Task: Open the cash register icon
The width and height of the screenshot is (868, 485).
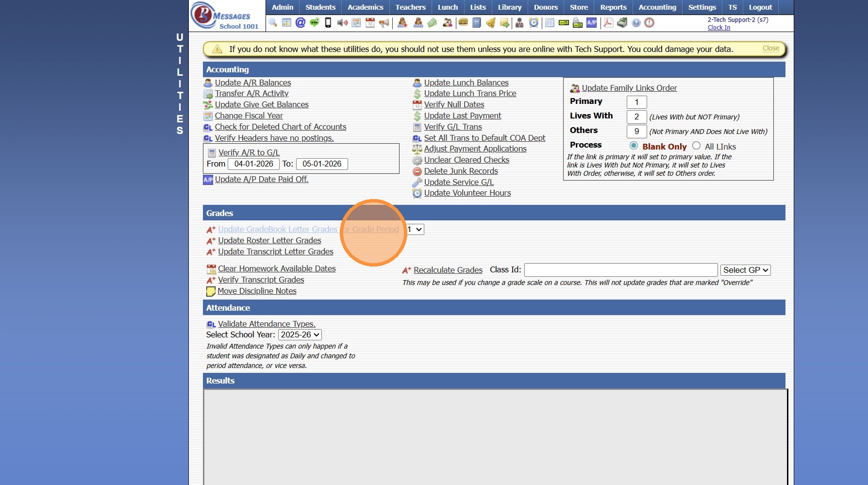Action: coord(622,23)
